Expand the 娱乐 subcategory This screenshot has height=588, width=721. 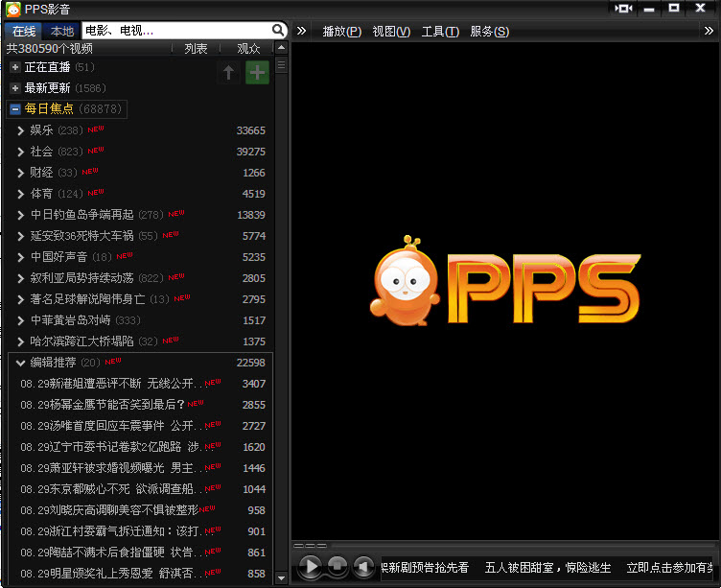coord(20,130)
